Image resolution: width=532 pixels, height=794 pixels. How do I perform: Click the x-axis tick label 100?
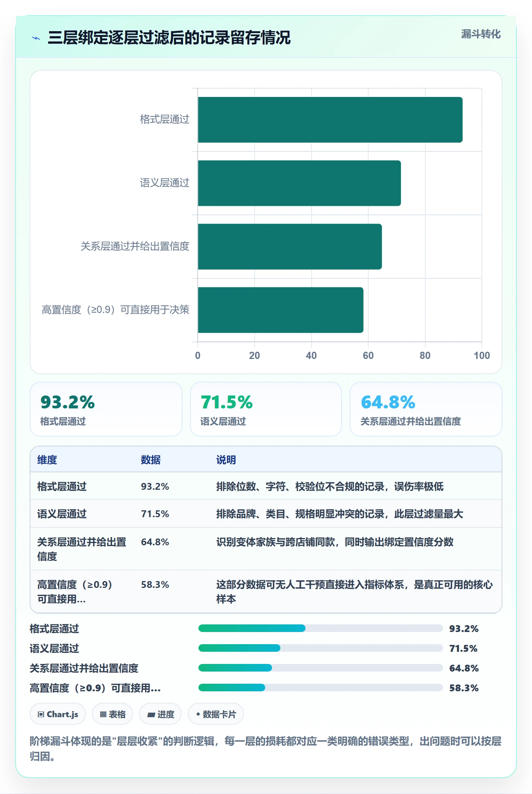(482, 356)
